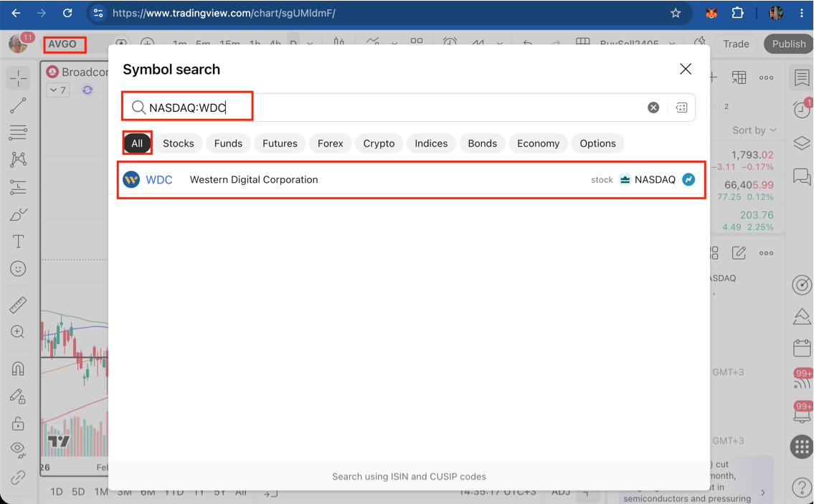Viewport: 814px width, 504px height.
Task: Click the link drawings icon in left toolbar
Action: click(x=18, y=477)
